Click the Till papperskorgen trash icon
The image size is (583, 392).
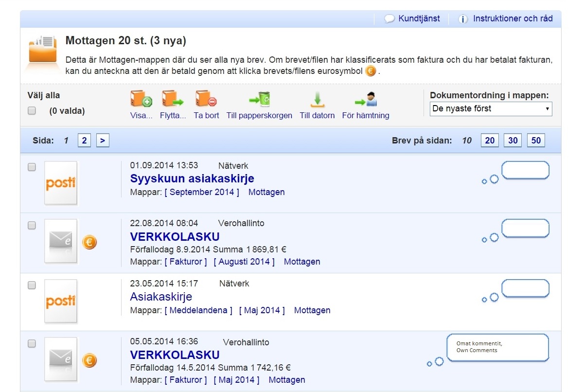[x=260, y=99]
